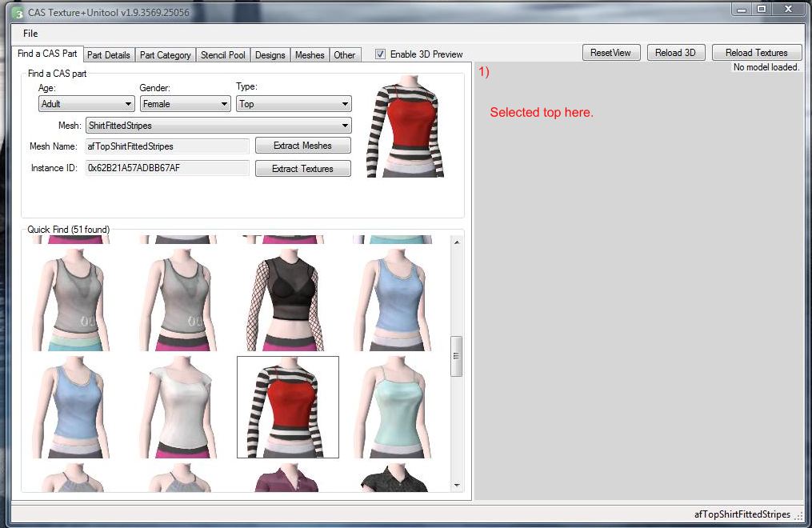Expand the Gender dropdown
The width and height of the screenshot is (812, 528).
point(185,103)
